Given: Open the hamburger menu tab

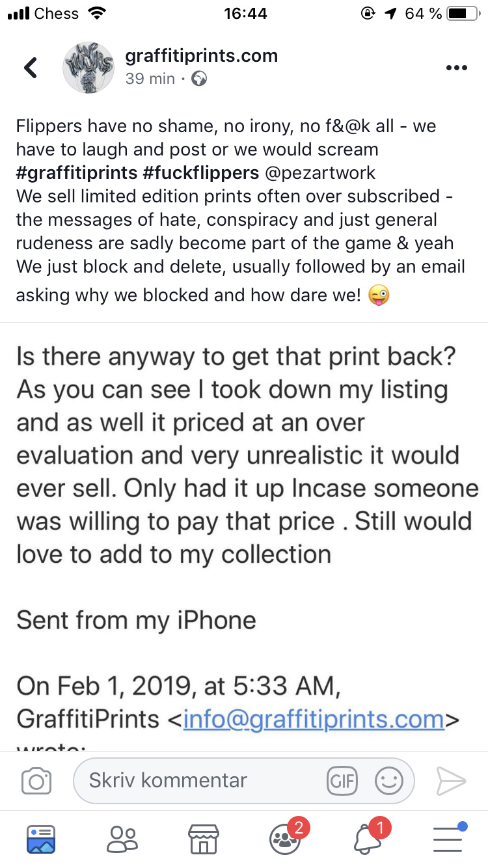Looking at the screenshot, I should pyautogui.click(x=448, y=839).
